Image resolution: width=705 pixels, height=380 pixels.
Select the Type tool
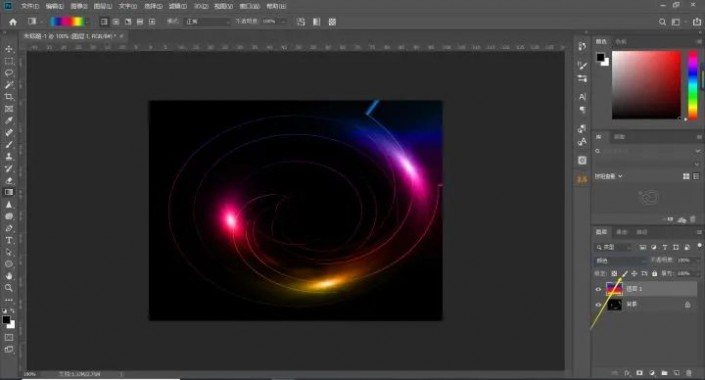pyautogui.click(x=9, y=241)
